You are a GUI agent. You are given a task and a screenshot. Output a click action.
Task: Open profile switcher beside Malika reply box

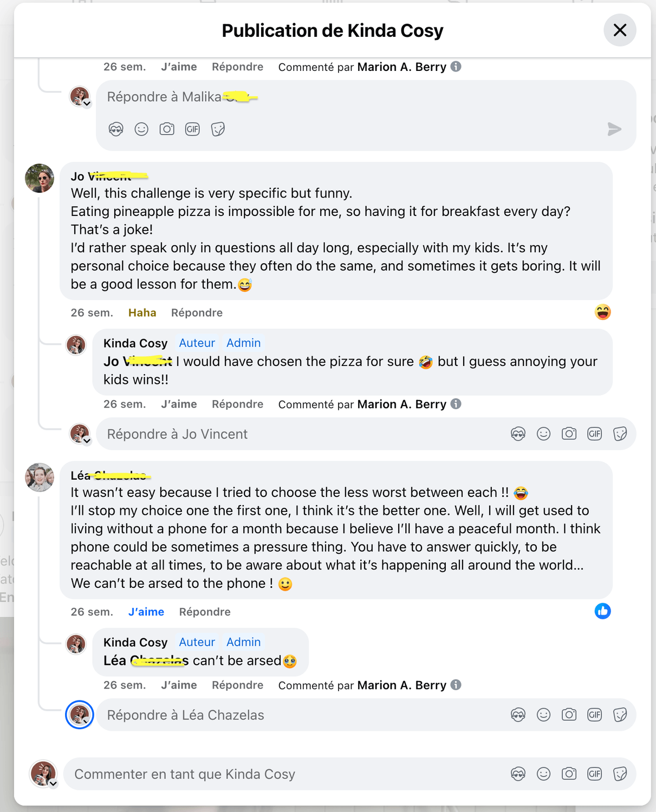[87, 103]
